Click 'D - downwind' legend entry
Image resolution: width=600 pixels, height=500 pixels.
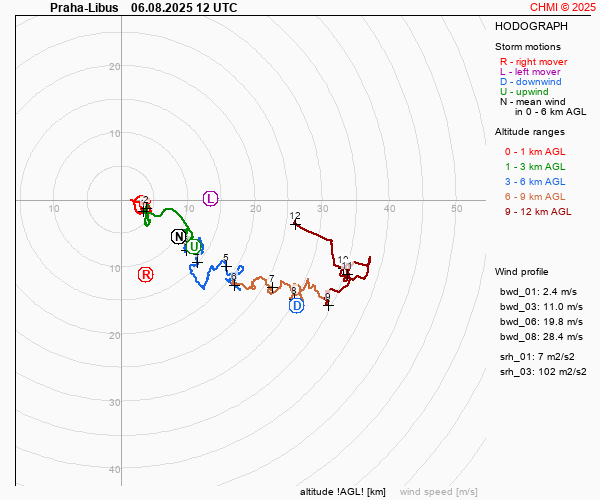(530, 81)
